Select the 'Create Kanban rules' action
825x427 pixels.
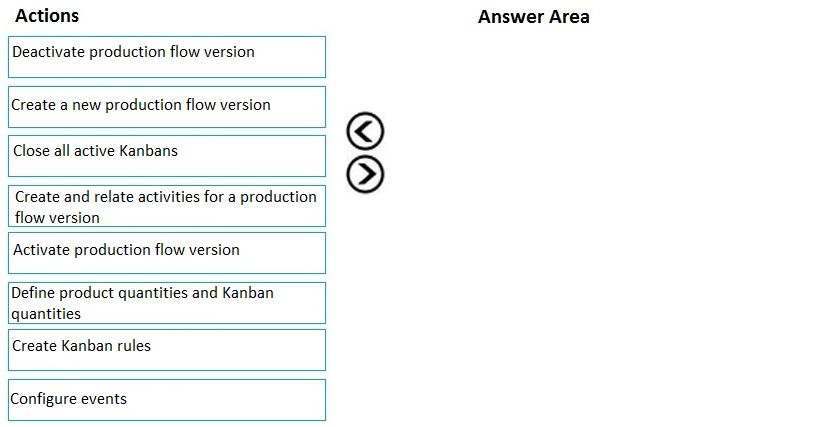pyautogui.click(x=167, y=350)
